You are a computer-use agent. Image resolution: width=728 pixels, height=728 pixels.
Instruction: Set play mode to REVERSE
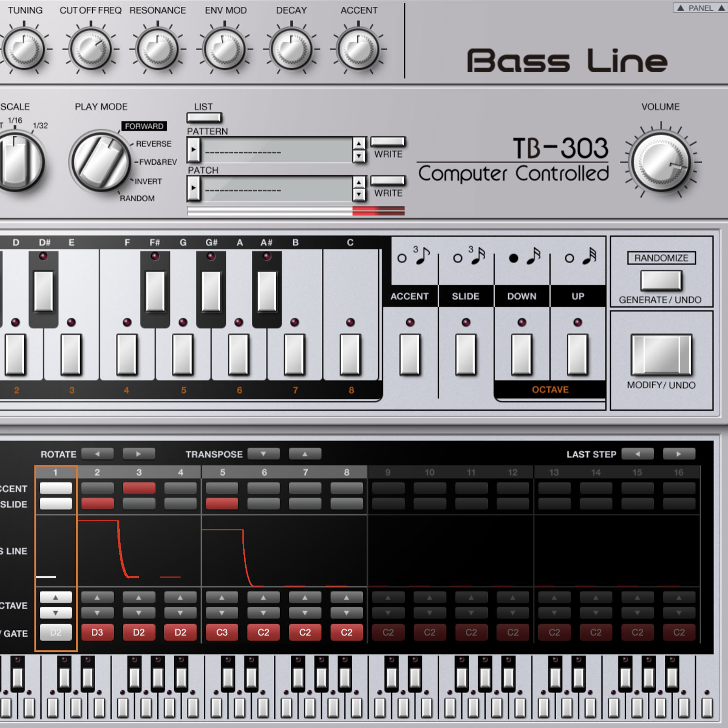(x=153, y=144)
